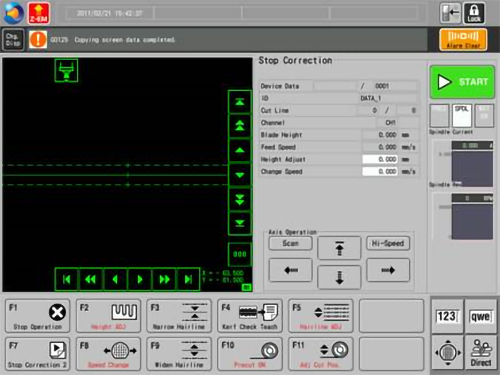Open the qwe keyboard
This screenshot has width=500, height=375.
[x=481, y=316]
